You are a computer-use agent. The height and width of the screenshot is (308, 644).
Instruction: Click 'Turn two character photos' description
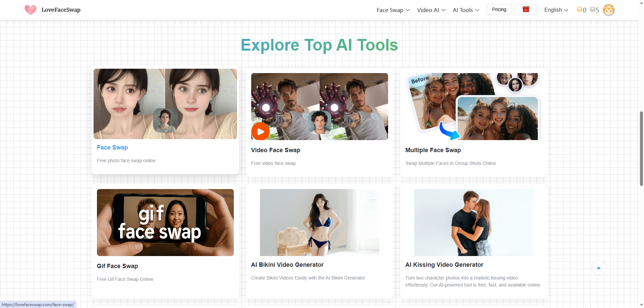click(x=473, y=282)
